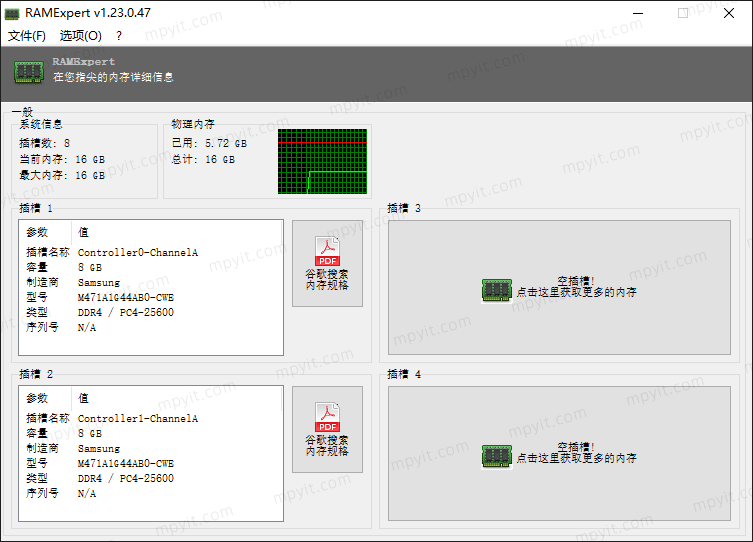
Task: Click the physical memory usage graph
Action: (x=322, y=161)
